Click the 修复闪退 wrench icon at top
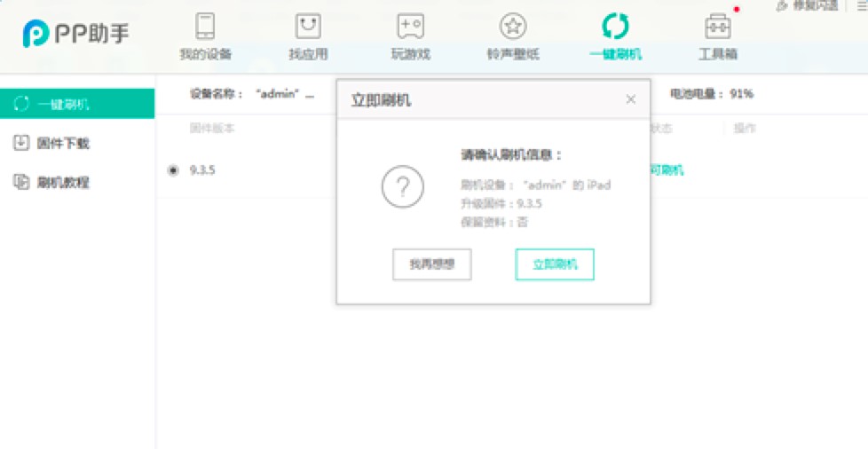This screenshot has height=449, width=868. [782, 5]
